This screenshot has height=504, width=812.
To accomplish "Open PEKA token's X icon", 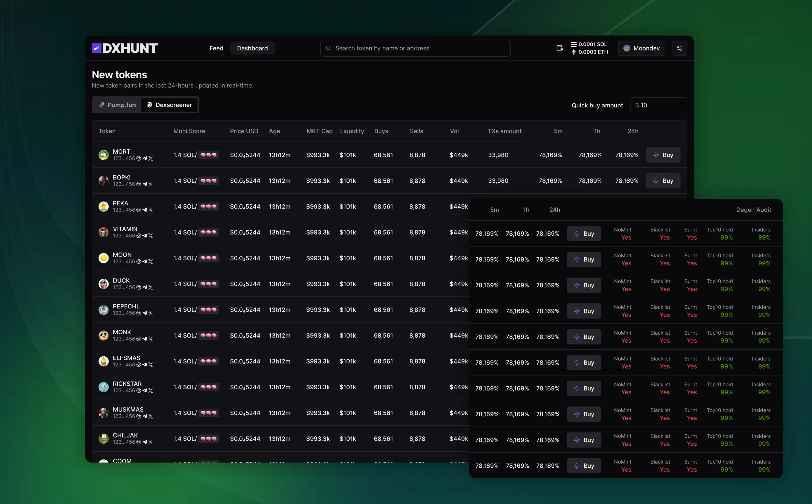I will (x=151, y=210).
